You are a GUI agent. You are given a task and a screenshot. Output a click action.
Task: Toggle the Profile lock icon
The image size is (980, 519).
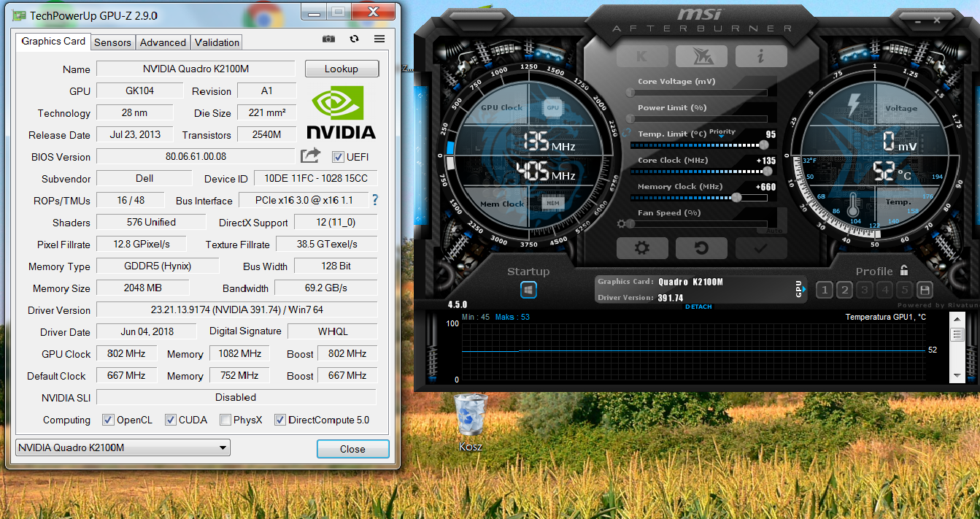(x=904, y=270)
